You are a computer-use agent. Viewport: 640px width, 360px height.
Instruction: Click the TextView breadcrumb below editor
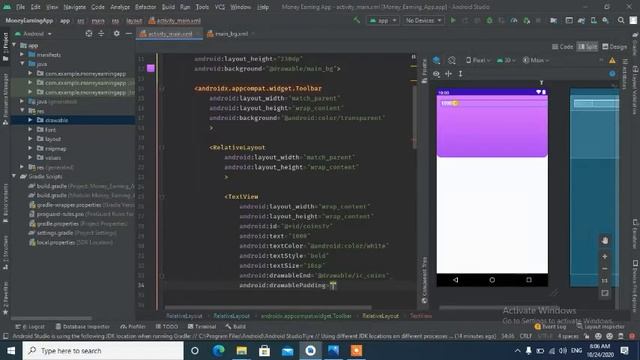pyautogui.click(x=421, y=316)
